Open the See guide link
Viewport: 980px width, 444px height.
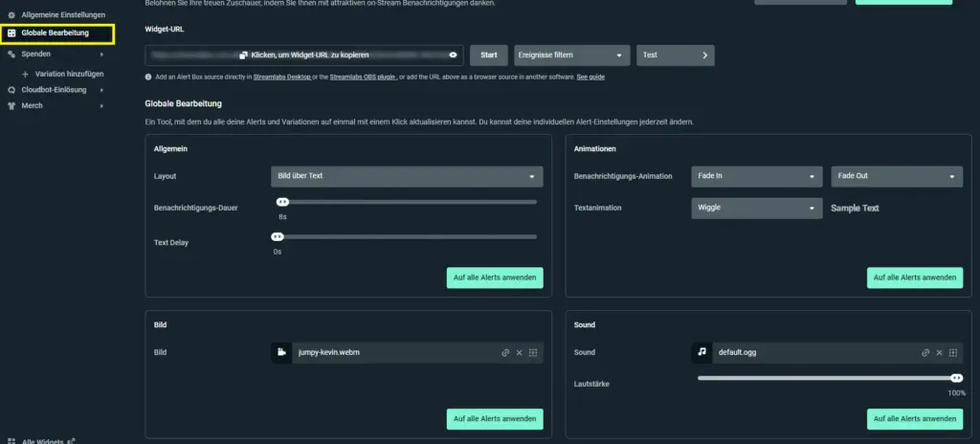(x=590, y=77)
